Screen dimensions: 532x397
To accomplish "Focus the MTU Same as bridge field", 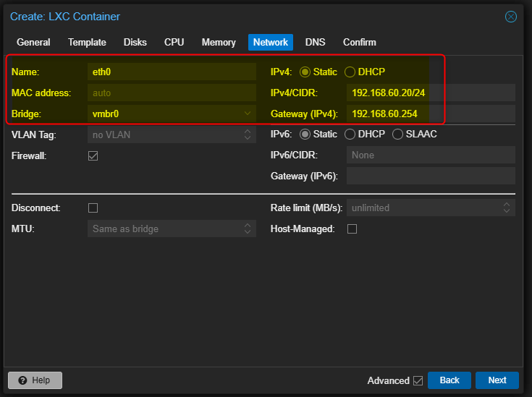I will pos(165,229).
